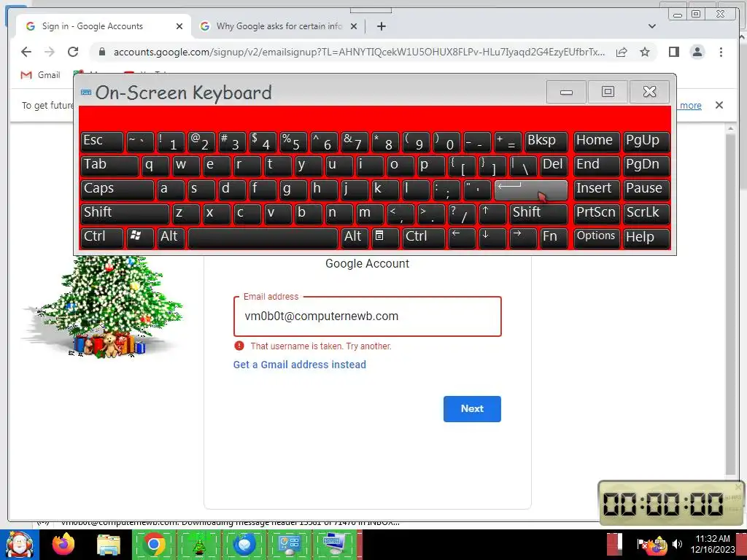Image resolution: width=747 pixels, height=560 pixels.
Task: Open the Gmail bookmark
Action: 41,75
